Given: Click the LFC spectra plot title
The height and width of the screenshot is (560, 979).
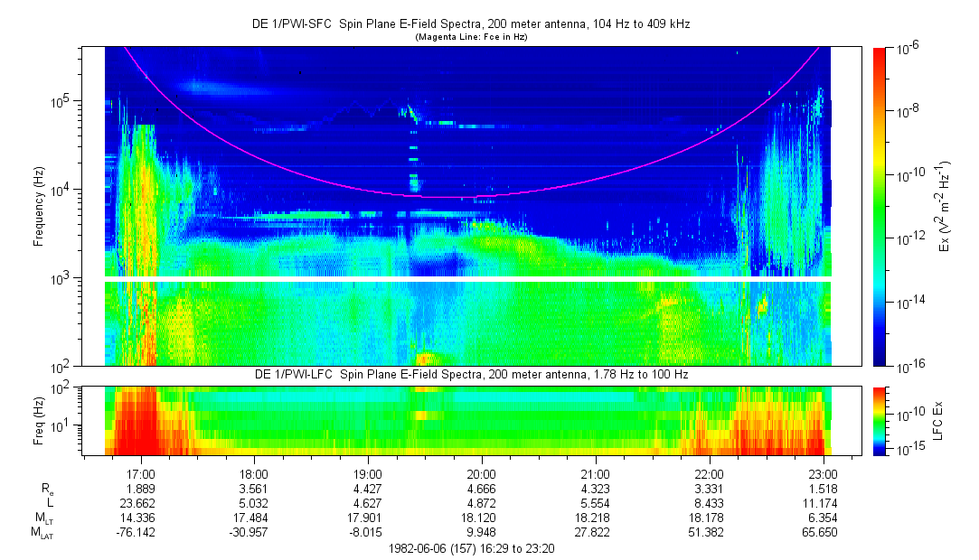Looking at the screenshot, I should point(468,374).
